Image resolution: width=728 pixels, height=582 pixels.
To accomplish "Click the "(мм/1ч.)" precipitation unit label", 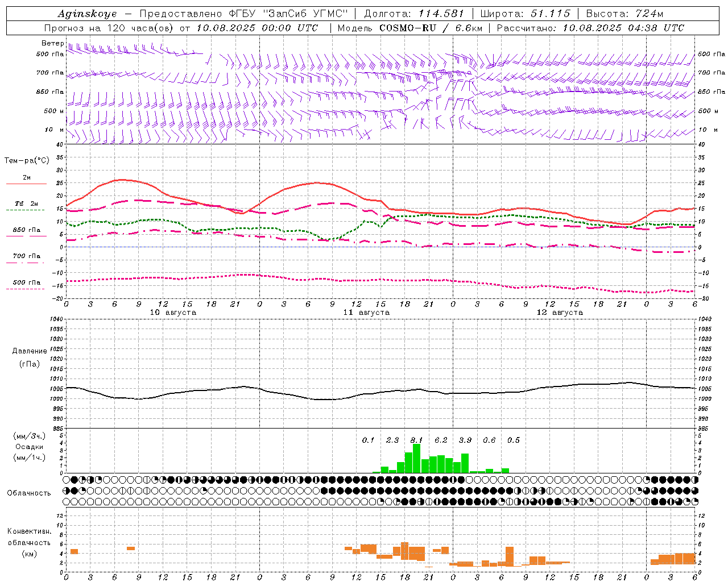I will coord(30,458).
